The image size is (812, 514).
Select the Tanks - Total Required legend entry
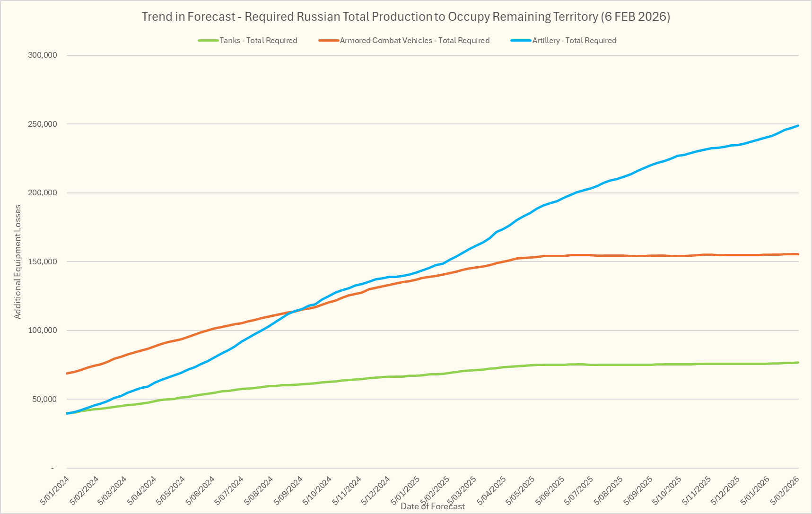(258, 41)
